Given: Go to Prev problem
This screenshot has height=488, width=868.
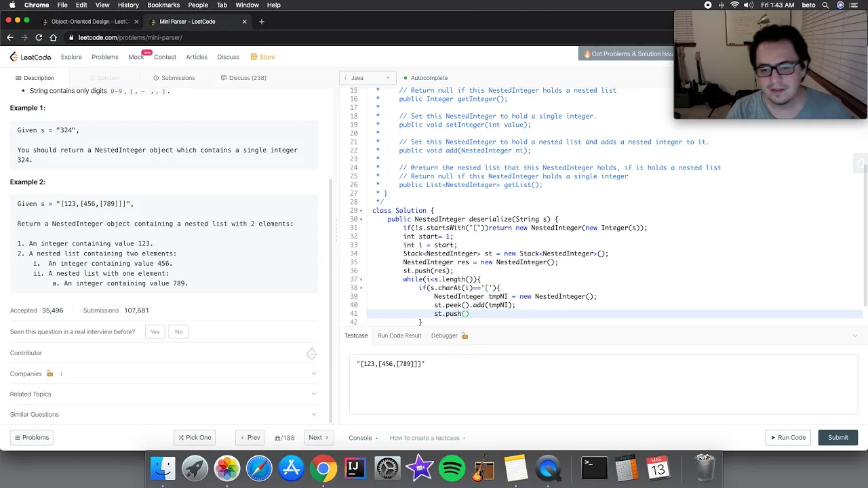Looking at the screenshot, I should coord(250,438).
